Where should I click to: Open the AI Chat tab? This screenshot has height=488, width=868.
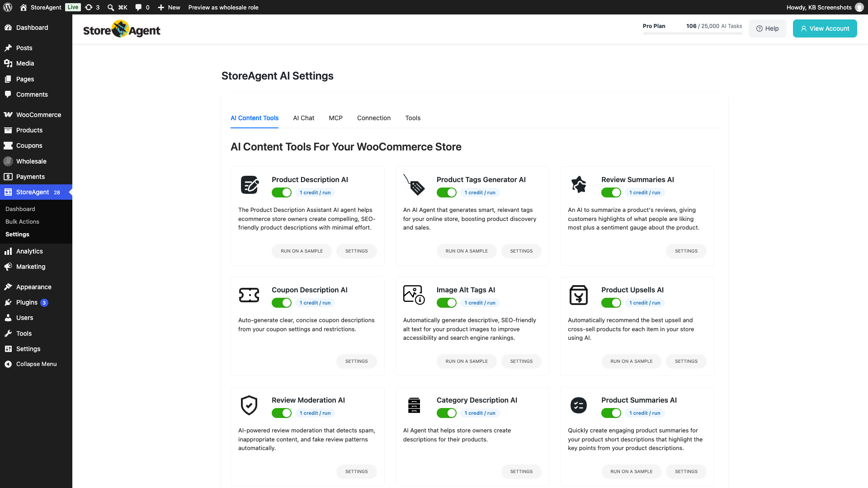coord(303,118)
